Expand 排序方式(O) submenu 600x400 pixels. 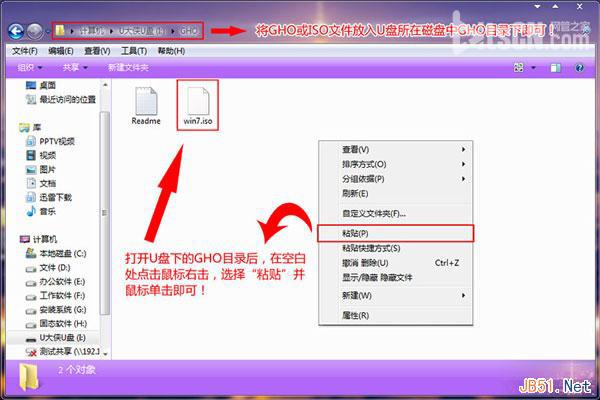(396, 164)
